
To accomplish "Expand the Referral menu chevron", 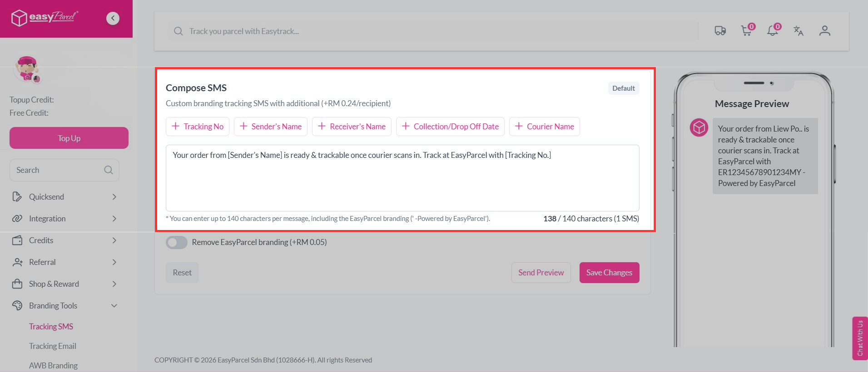I will click(114, 262).
